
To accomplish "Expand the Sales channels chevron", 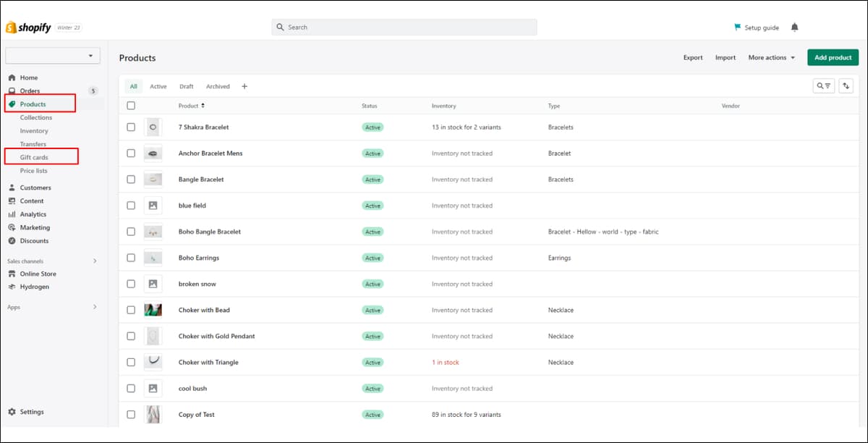I will (x=95, y=261).
